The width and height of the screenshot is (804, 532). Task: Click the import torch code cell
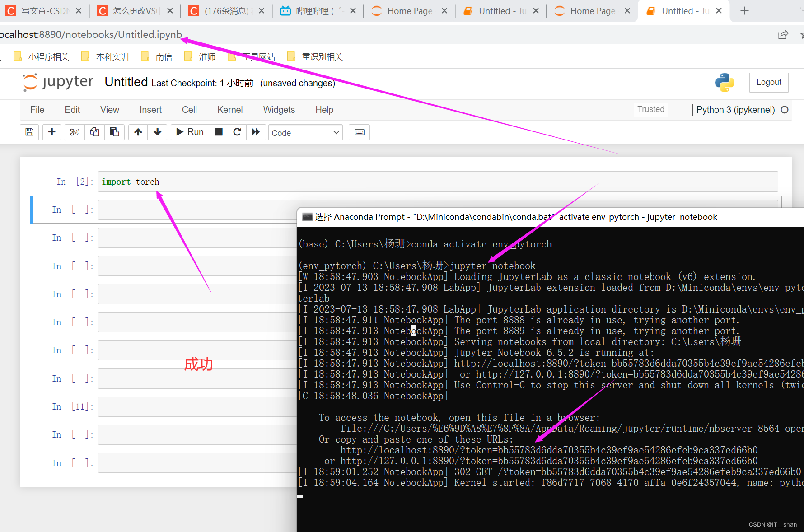438,182
